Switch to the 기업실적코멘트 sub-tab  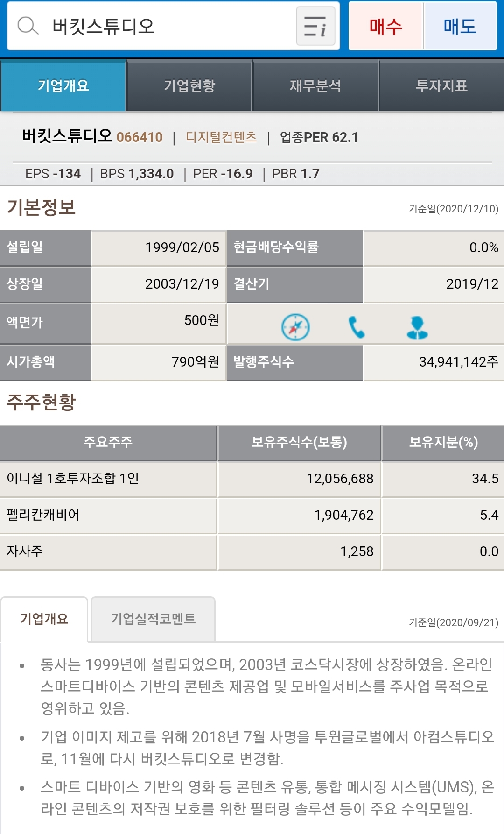click(x=153, y=619)
